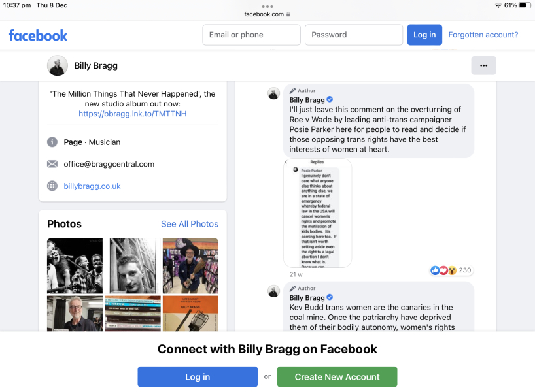Open the reactions count showing 230
The height and width of the screenshot is (392, 535).
coord(451,270)
